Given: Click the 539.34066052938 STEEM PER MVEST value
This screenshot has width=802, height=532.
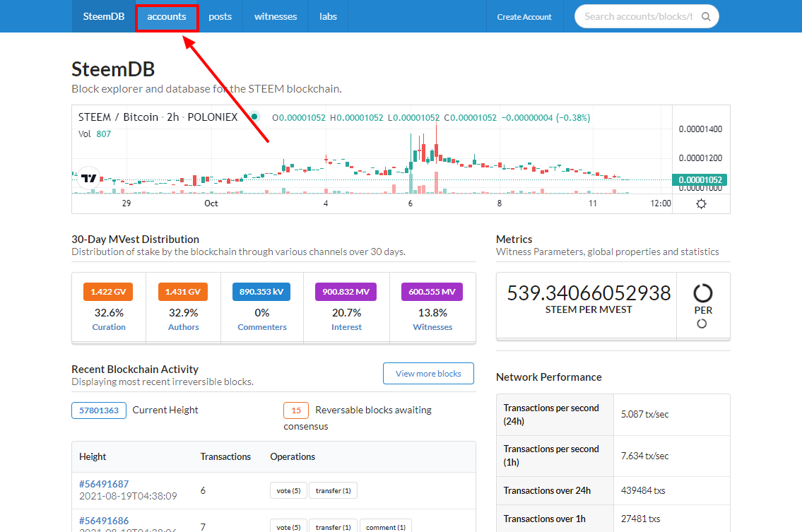Looking at the screenshot, I should pyautogui.click(x=588, y=293).
